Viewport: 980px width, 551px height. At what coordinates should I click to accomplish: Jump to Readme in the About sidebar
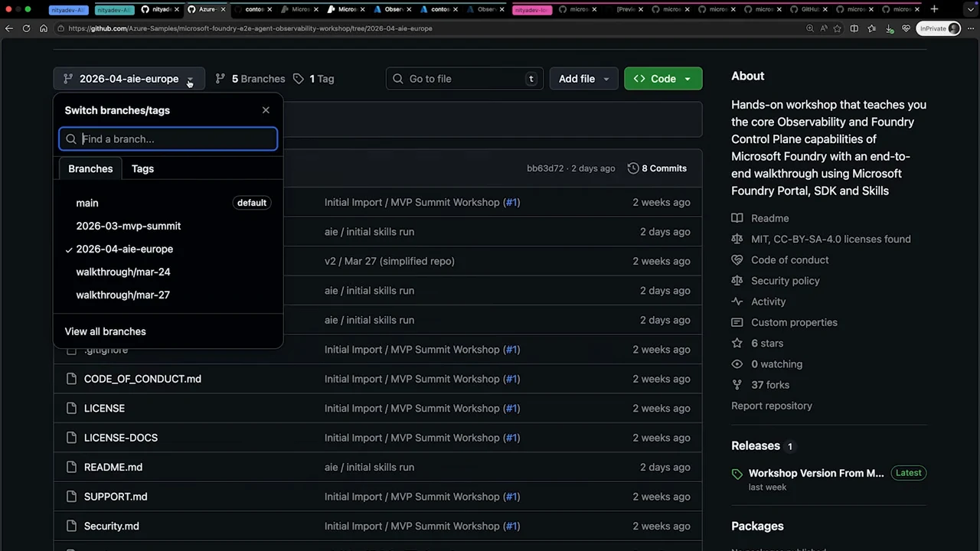pyautogui.click(x=769, y=218)
